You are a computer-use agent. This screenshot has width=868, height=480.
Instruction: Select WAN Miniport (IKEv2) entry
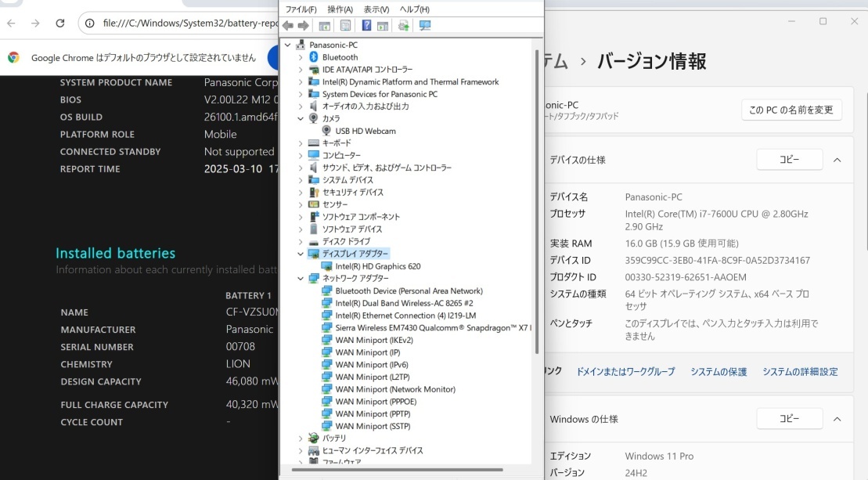click(x=374, y=340)
